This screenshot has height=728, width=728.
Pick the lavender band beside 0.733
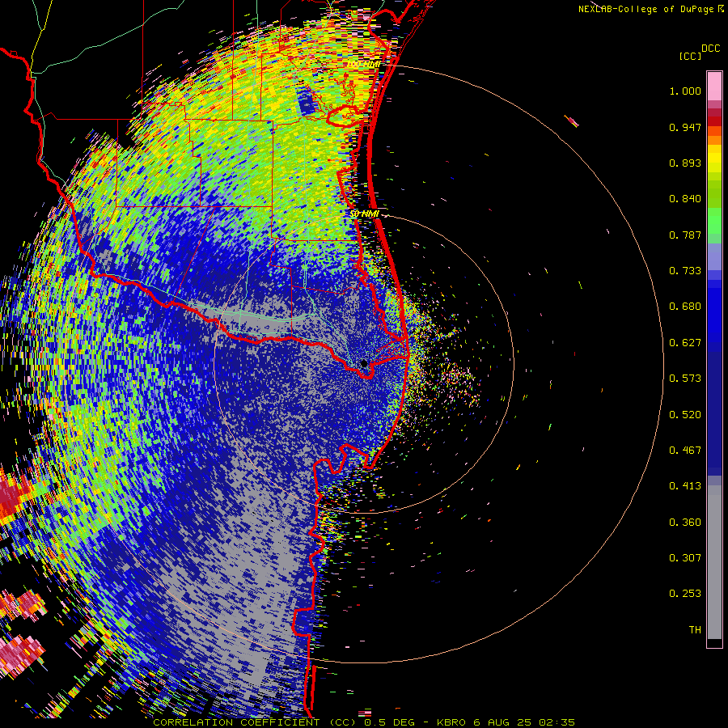pyautogui.click(x=714, y=257)
